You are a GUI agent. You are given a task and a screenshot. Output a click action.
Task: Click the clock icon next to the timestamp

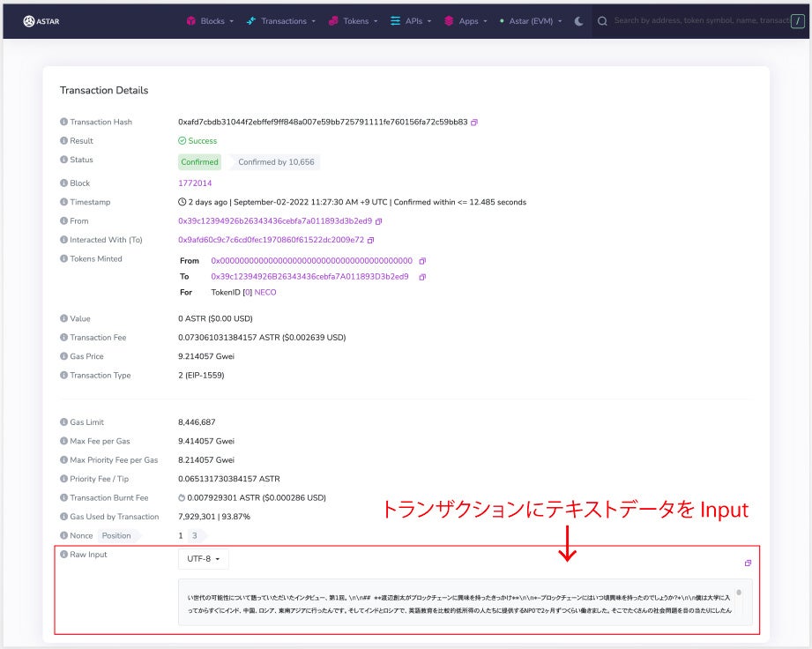180,202
